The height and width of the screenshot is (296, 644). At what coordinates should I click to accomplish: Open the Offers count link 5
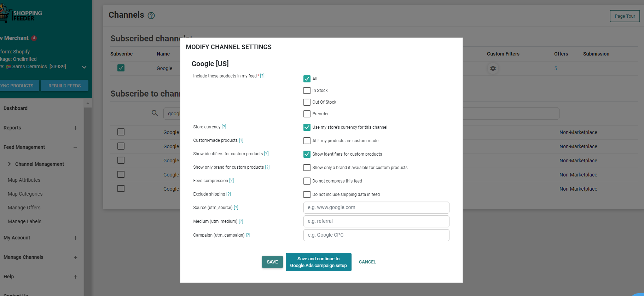pos(556,68)
